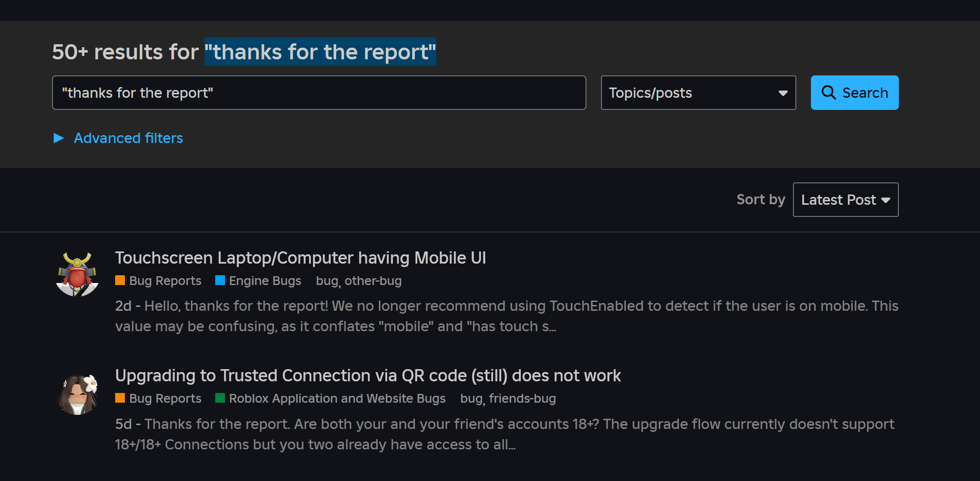Open the flower-hair girl user avatar

click(77, 394)
